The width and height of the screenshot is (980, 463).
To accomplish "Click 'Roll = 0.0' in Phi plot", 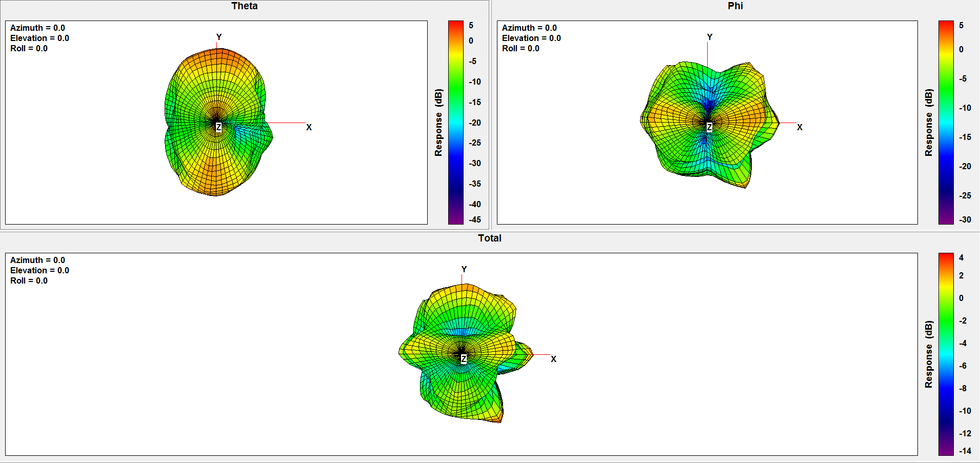I will click(x=521, y=49).
